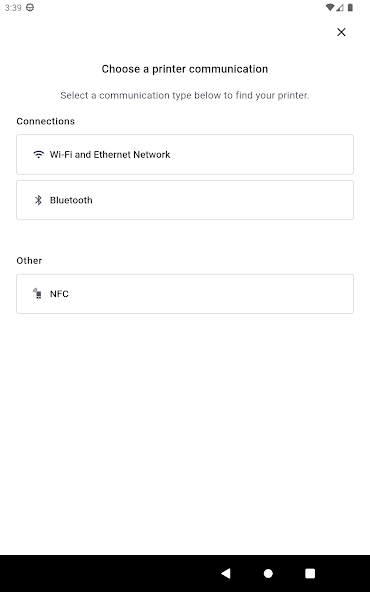Choose the Bluetooth connection option
The image size is (370, 592).
pyautogui.click(x=185, y=200)
